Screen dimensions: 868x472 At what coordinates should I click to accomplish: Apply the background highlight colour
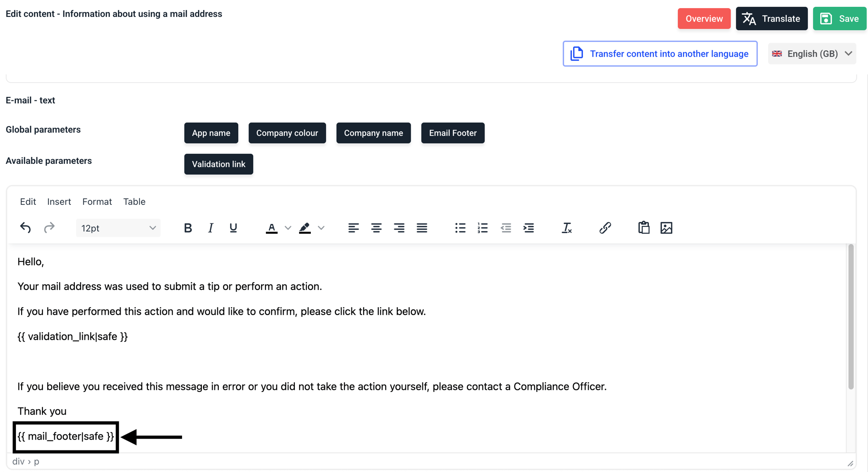305,228
